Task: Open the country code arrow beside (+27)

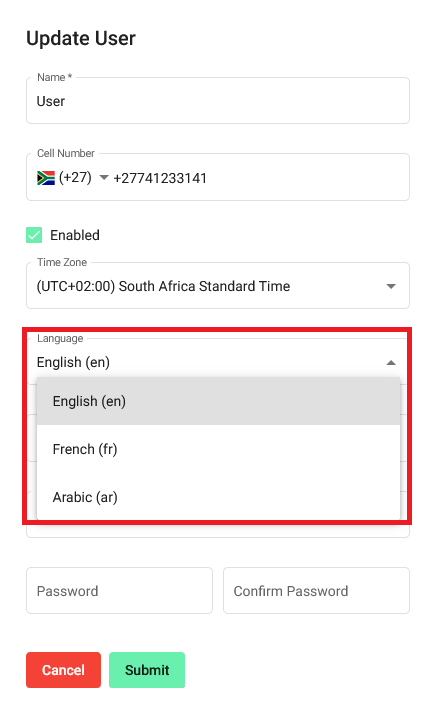Action: point(104,178)
